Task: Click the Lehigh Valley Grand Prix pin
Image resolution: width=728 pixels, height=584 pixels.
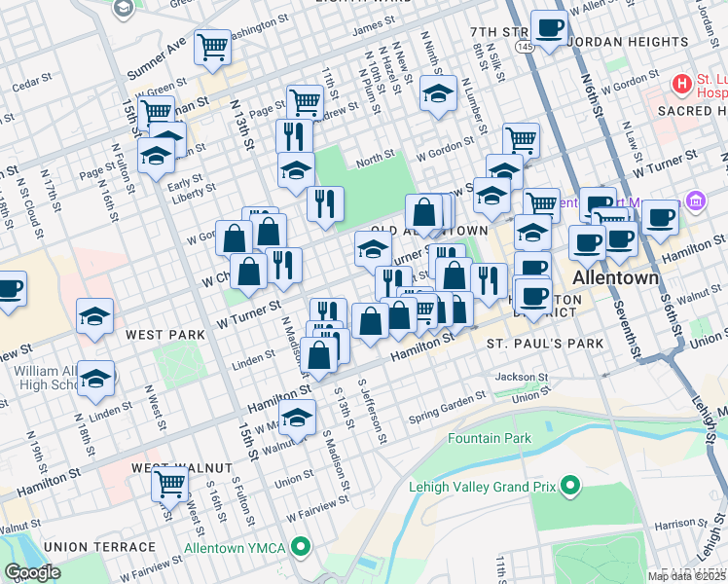Action: 571,484
